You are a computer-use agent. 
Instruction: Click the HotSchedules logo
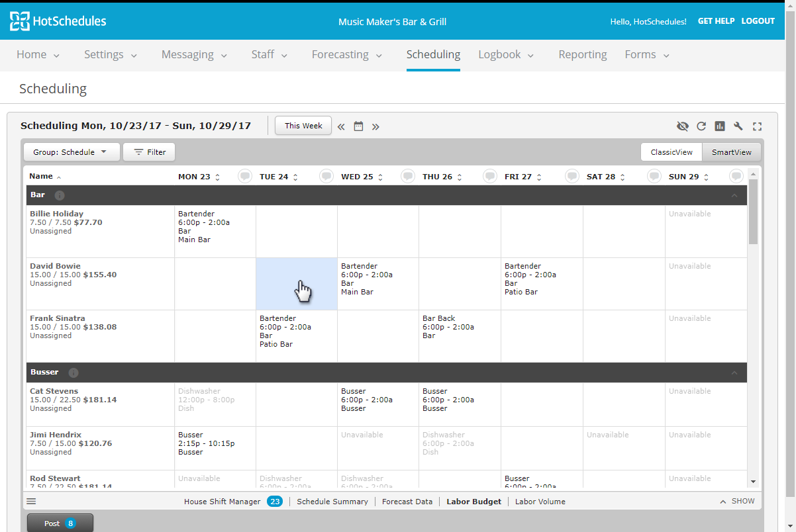[58, 21]
